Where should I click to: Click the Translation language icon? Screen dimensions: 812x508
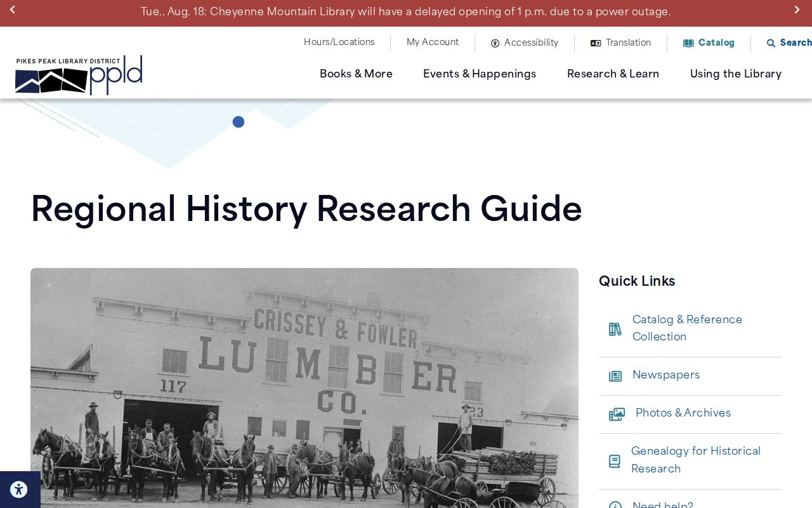pos(596,43)
